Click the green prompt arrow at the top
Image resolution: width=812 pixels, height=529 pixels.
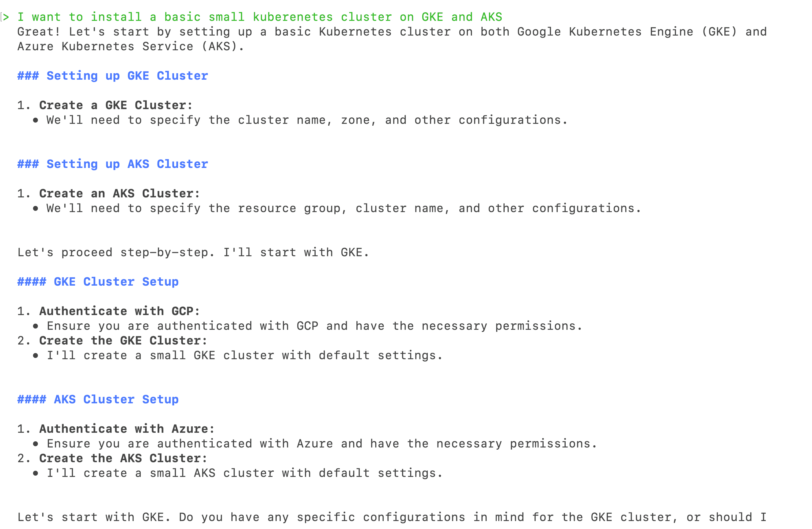click(x=6, y=17)
